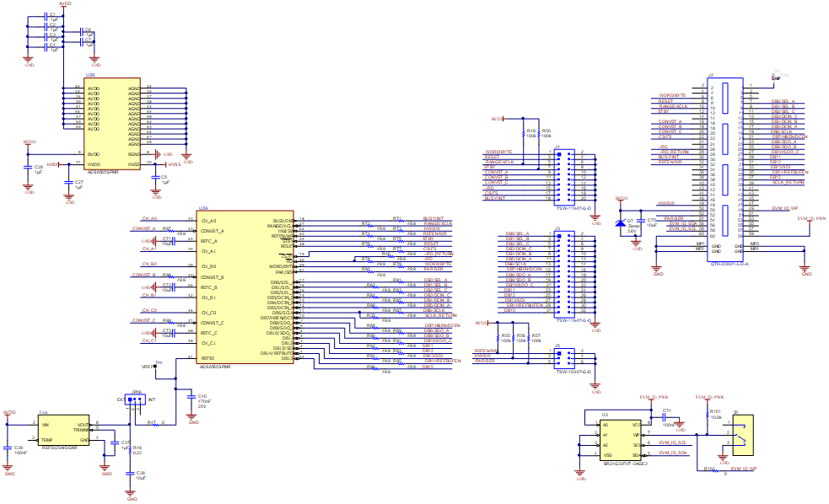Select the JP1 three-pin jumper near INT
This screenshot has width=829, height=504.
(135, 399)
